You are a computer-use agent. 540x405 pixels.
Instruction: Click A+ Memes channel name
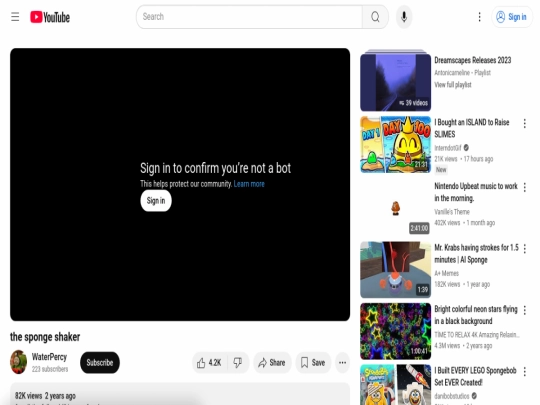(x=446, y=273)
